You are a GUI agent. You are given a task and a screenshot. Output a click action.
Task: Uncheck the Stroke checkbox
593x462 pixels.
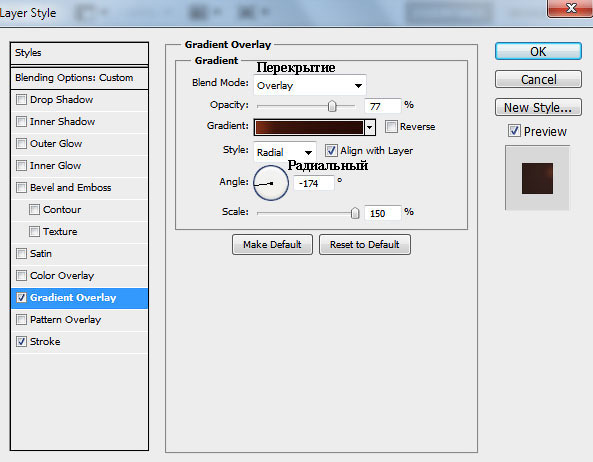click(21, 341)
